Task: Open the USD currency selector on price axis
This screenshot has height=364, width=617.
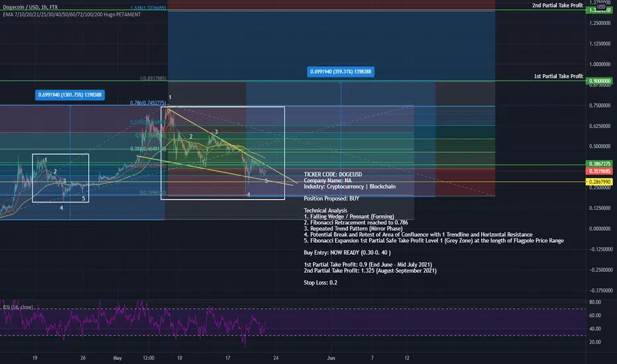Action: click(x=601, y=7)
